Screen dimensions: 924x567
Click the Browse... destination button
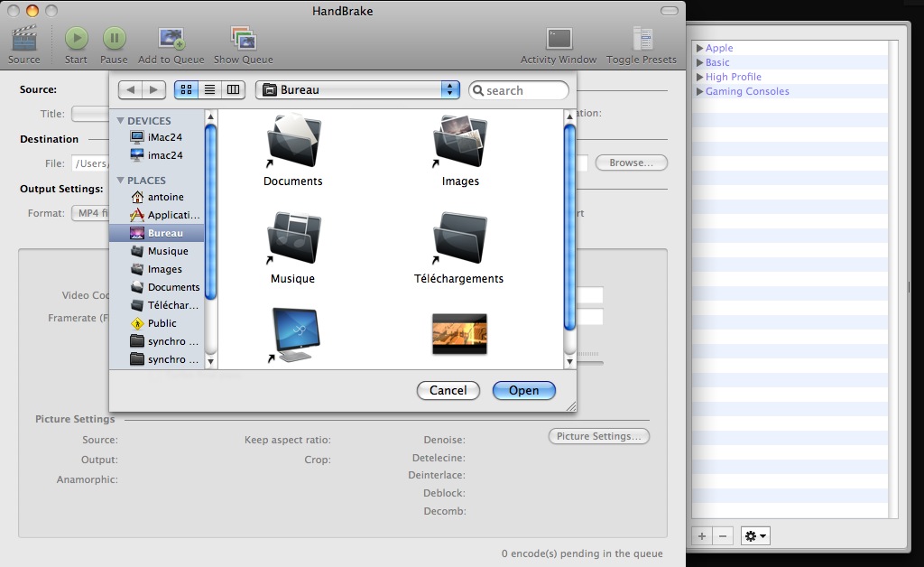pos(631,163)
